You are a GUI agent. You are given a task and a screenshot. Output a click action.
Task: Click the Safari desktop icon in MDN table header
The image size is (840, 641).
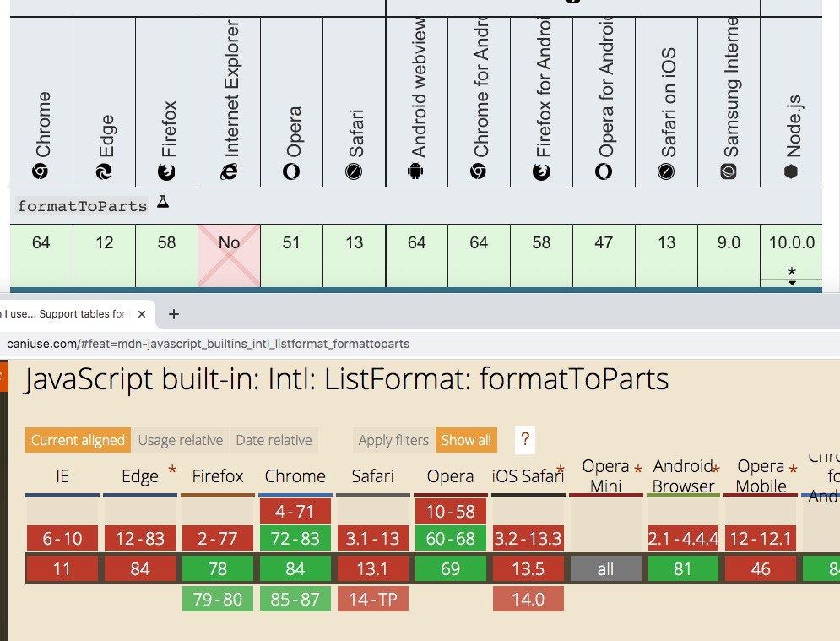point(354,171)
